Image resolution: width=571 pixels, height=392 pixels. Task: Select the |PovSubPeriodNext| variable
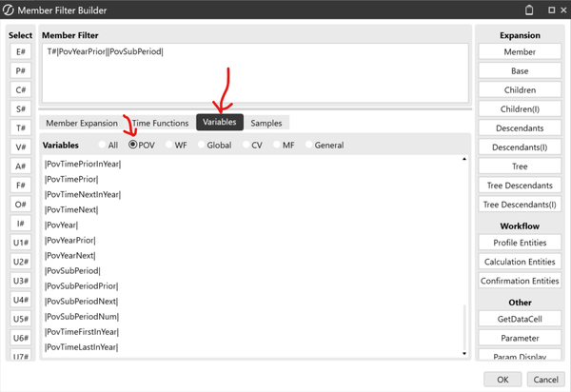click(x=81, y=302)
